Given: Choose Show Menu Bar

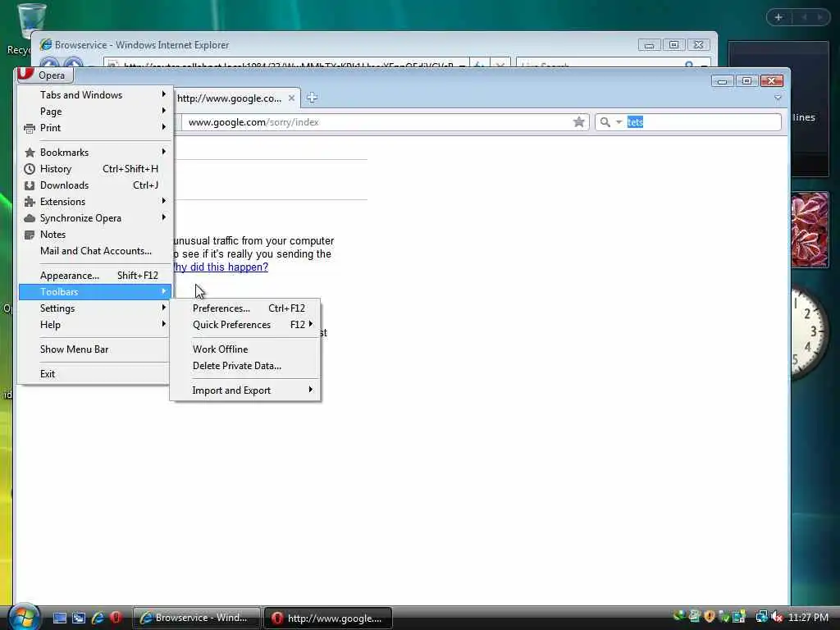Looking at the screenshot, I should click(x=95, y=349).
